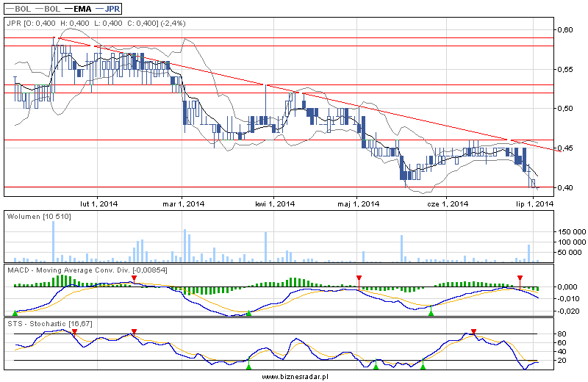Click the 0,55 price axis label
The width and height of the screenshot is (588, 382).
click(564, 69)
